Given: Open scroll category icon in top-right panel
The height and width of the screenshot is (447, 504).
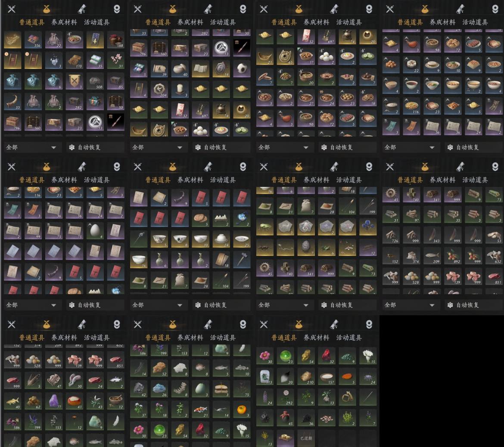Looking at the screenshot, I should coord(460,9).
